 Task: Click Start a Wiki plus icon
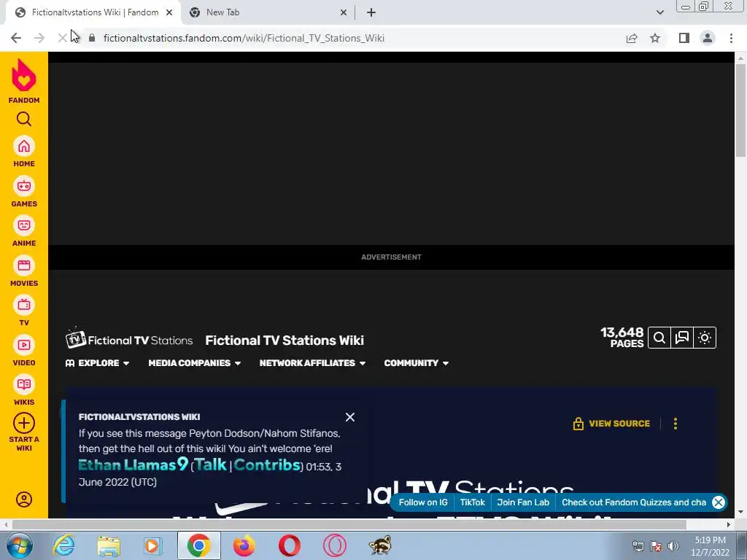point(24,423)
